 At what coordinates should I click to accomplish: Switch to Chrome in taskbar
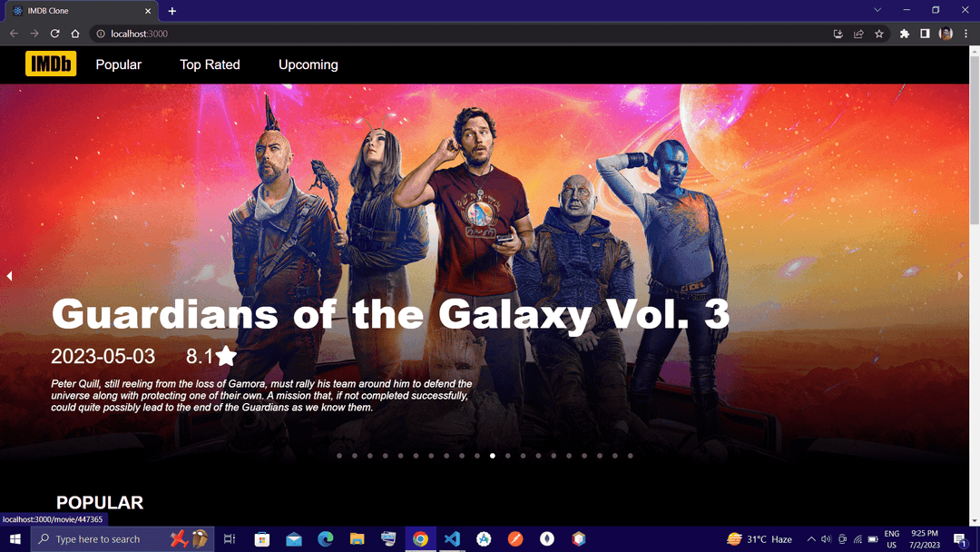coord(421,539)
